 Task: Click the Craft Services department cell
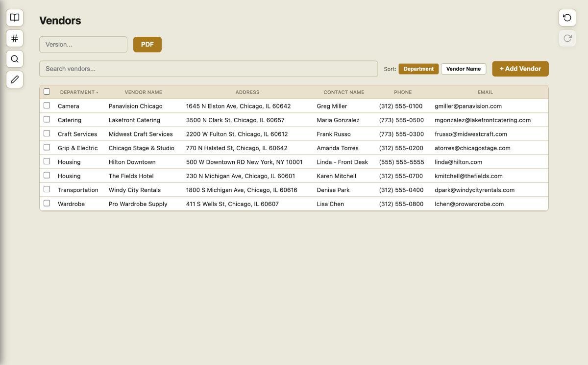coord(77,134)
